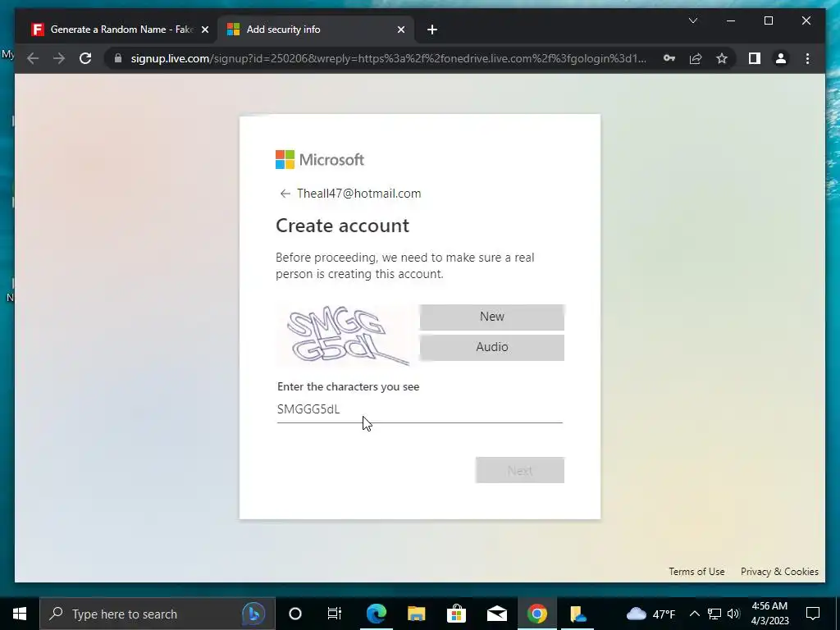Viewport: 840px width, 630px height.
Task: View site info lock icon
Action: [x=118, y=58]
